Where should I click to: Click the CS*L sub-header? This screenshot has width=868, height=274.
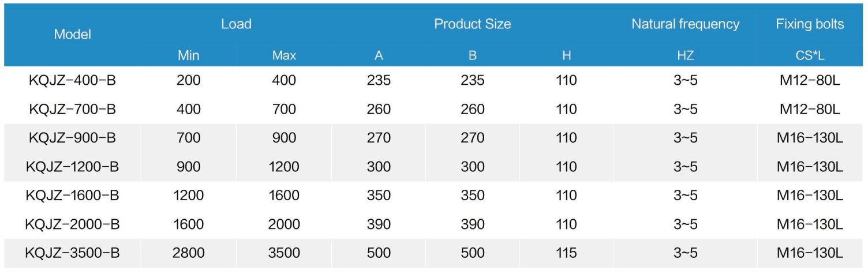coord(810,55)
